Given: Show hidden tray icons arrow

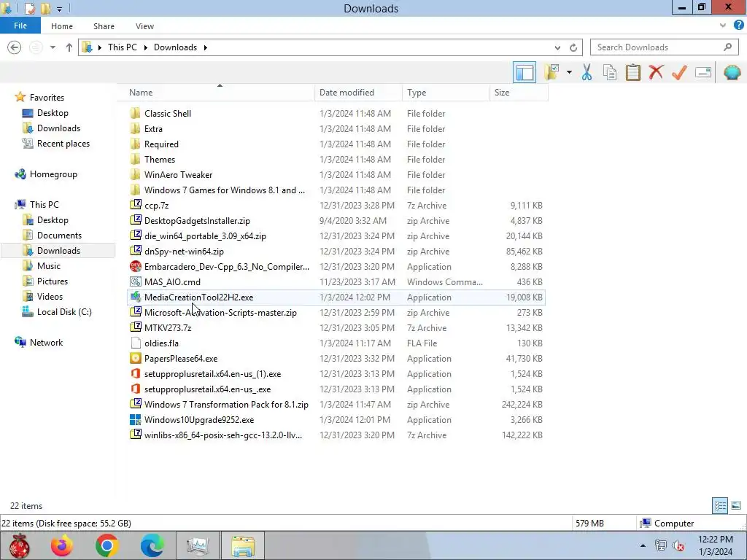Looking at the screenshot, I should pyautogui.click(x=643, y=545).
